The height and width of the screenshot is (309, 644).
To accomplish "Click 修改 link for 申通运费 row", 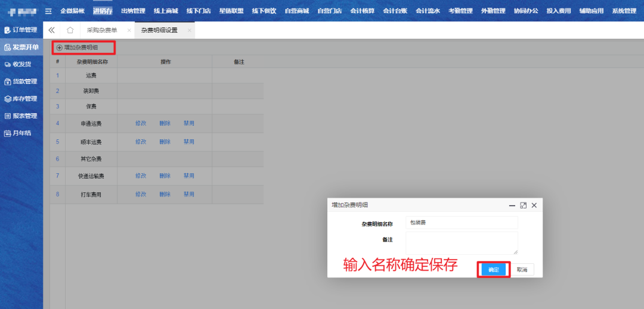I will click(141, 124).
